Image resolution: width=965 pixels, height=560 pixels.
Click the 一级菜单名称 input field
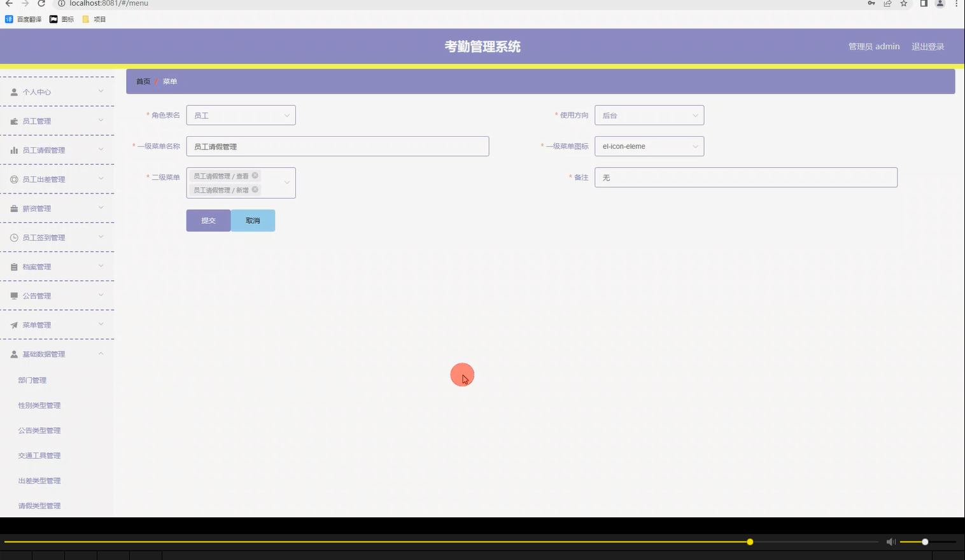[x=337, y=146]
